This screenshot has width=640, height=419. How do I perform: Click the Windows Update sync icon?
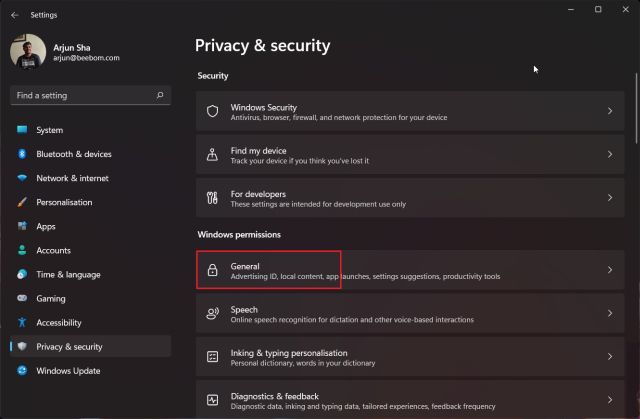point(22,370)
